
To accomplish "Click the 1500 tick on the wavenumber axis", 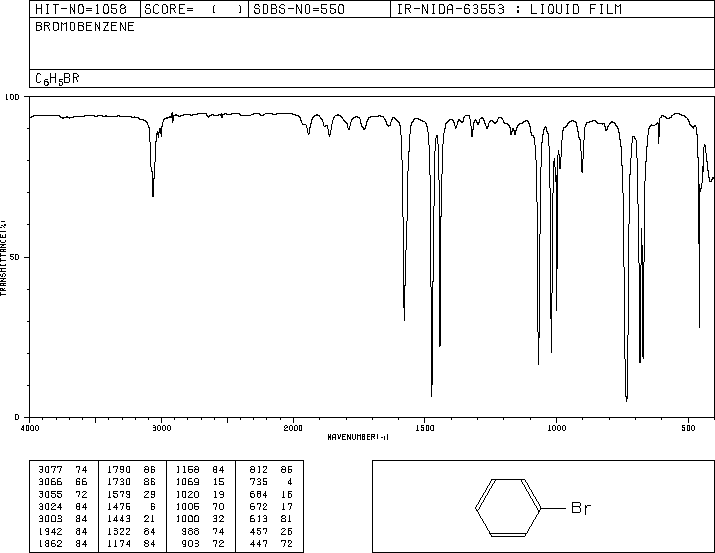I will point(425,428).
